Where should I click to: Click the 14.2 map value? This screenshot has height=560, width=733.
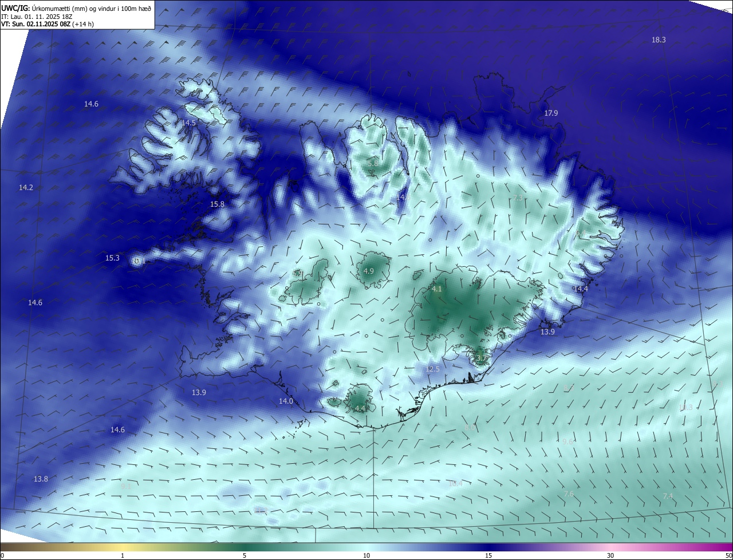click(x=26, y=187)
